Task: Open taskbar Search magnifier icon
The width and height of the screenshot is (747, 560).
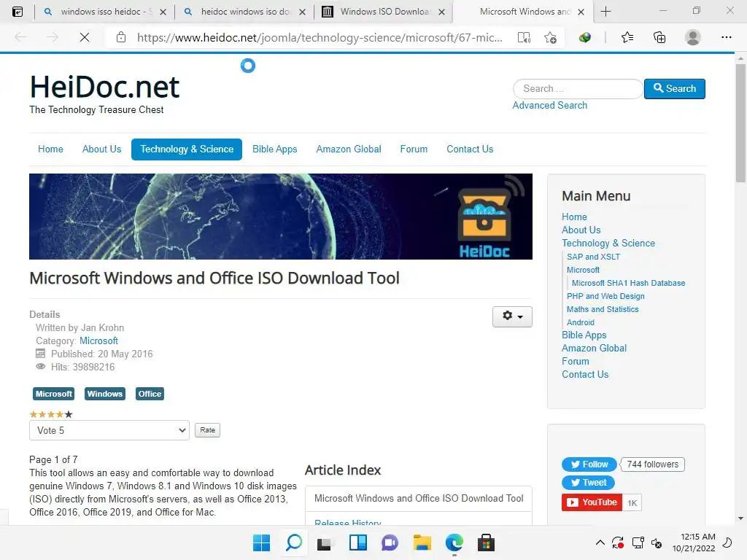Action: click(x=294, y=542)
